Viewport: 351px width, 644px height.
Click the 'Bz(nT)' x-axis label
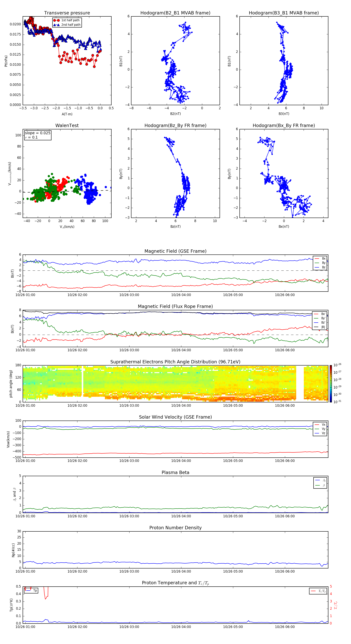tap(175, 227)
